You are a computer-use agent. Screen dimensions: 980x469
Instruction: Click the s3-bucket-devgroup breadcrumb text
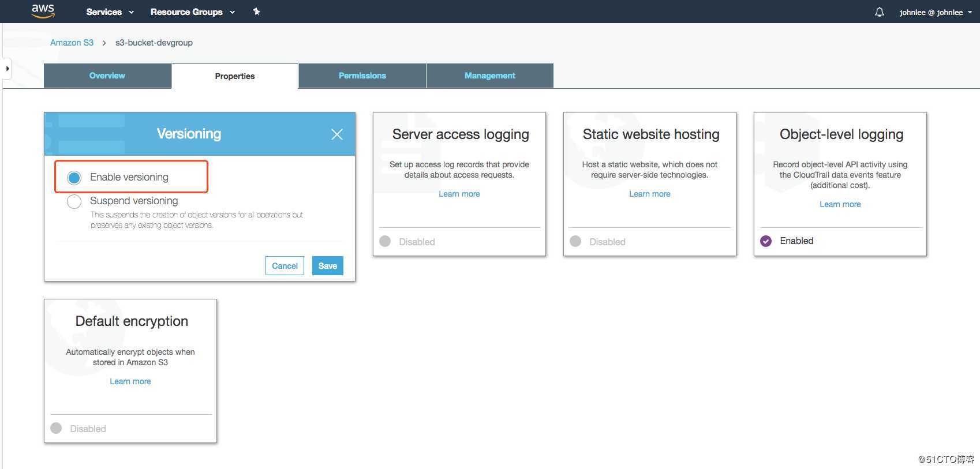154,43
